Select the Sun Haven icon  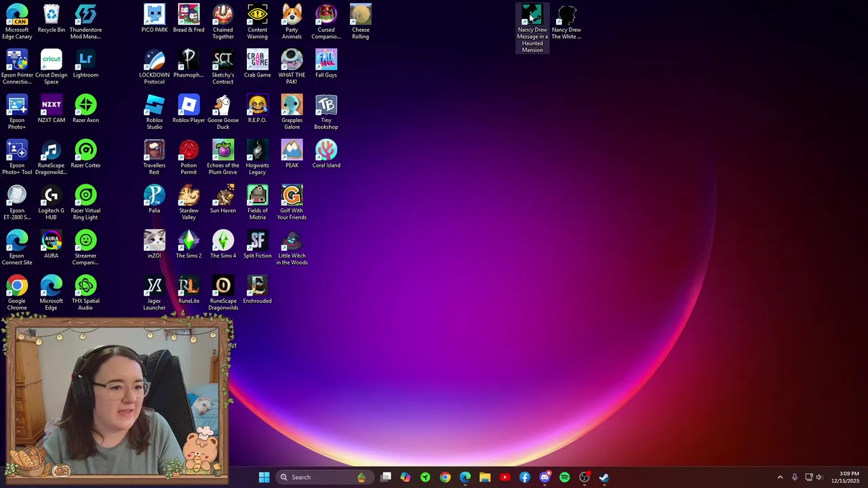pos(223,200)
